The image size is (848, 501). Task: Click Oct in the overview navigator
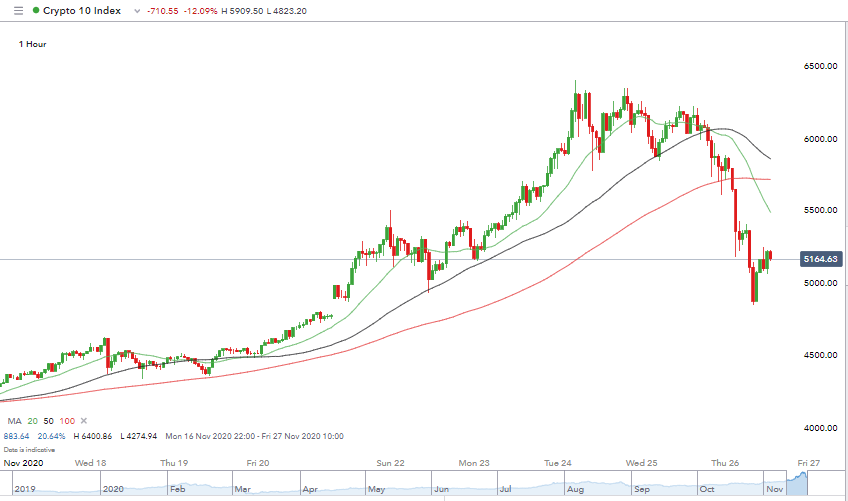click(707, 489)
